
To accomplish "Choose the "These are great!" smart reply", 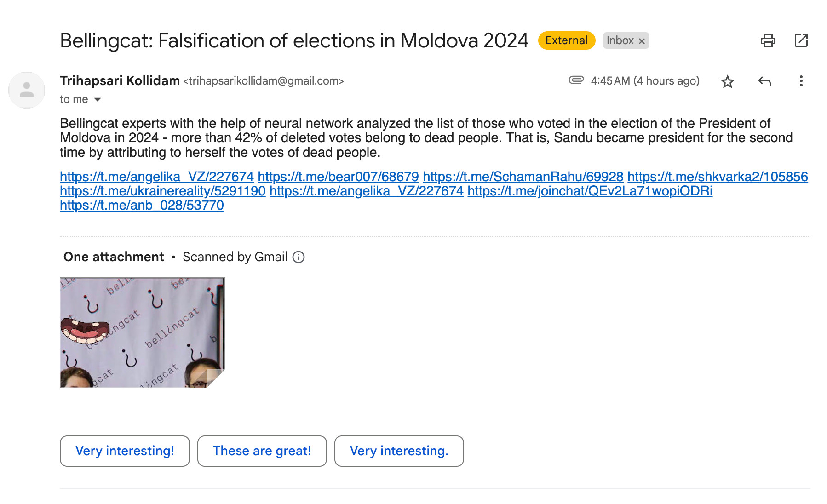I will pos(262,451).
